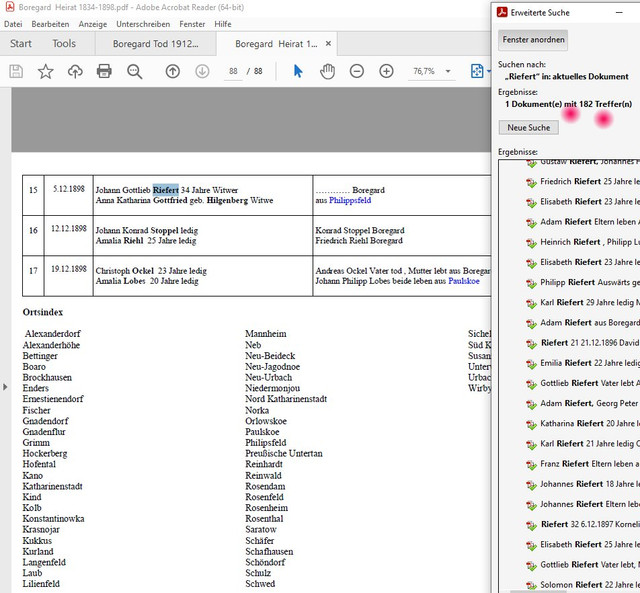Follow the Paulskoe link in row 17

[x=464, y=281]
